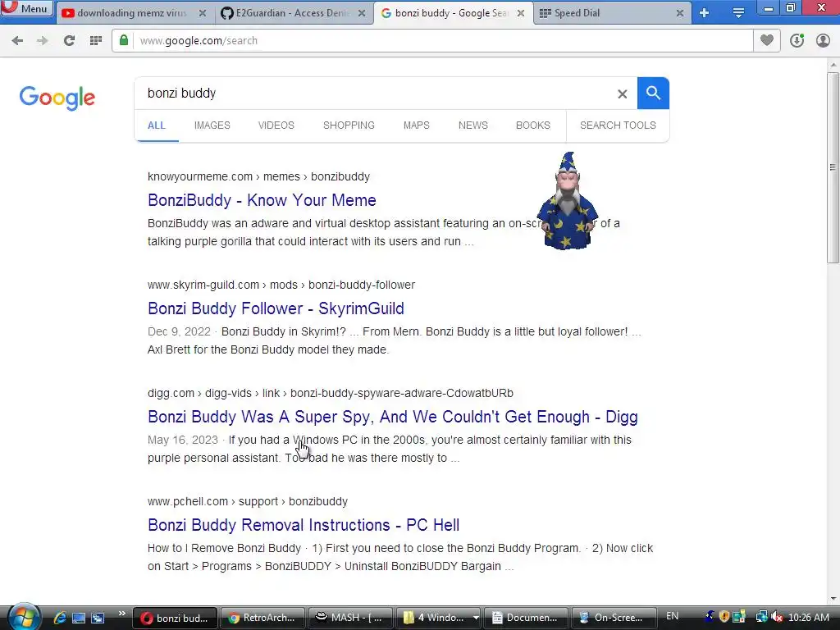Open Bonzi Buddy Was A Super Spy Digg result
This screenshot has width=840, height=630.
(x=393, y=417)
